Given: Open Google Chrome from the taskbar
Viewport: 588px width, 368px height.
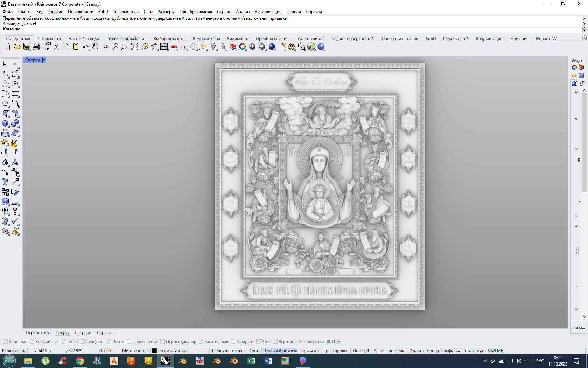Looking at the screenshot, I should (x=80, y=361).
